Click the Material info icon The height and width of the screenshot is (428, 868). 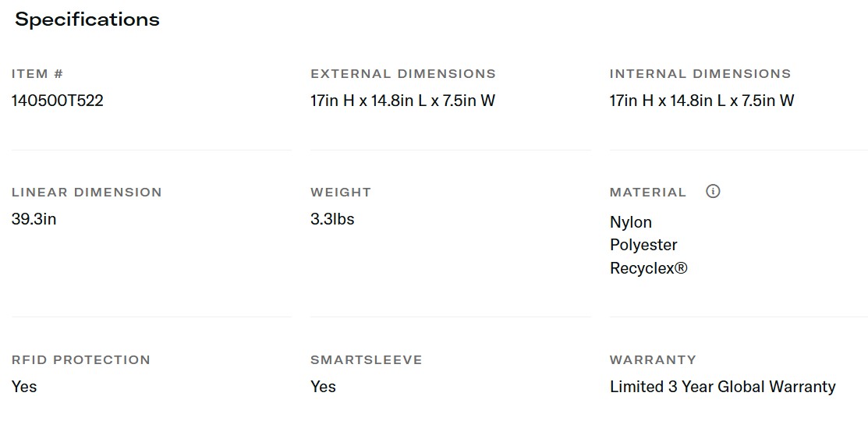(713, 191)
